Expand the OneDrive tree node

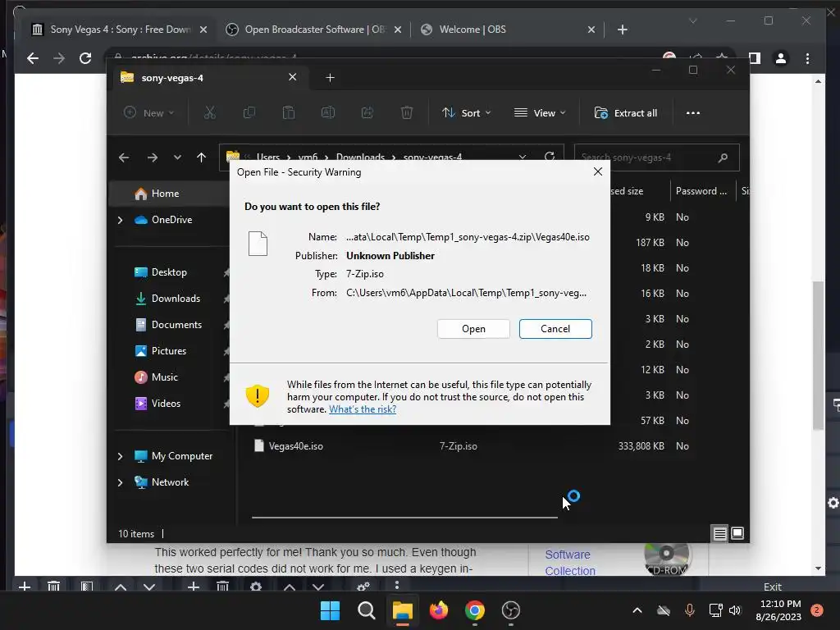click(x=120, y=220)
